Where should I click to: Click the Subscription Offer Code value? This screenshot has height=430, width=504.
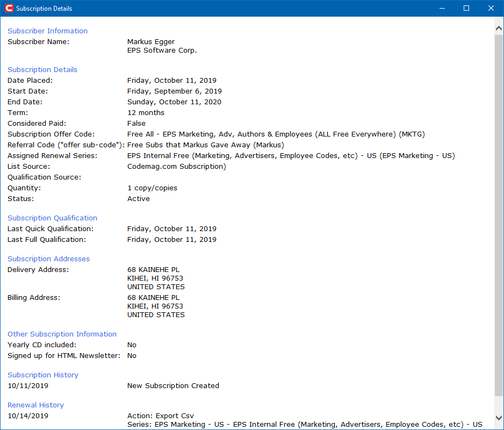point(276,134)
